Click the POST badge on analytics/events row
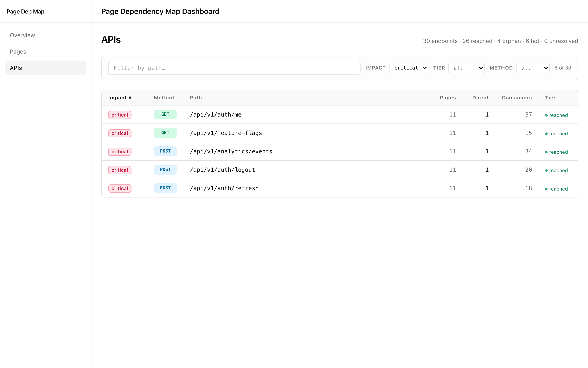Screen dimensions: 588x368 click(165, 151)
